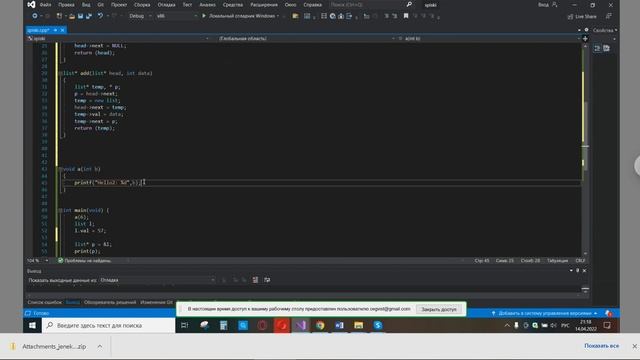Viewport: 640px width, 360px height.
Task: Collapse the add function fold marker
Action: coord(60,73)
